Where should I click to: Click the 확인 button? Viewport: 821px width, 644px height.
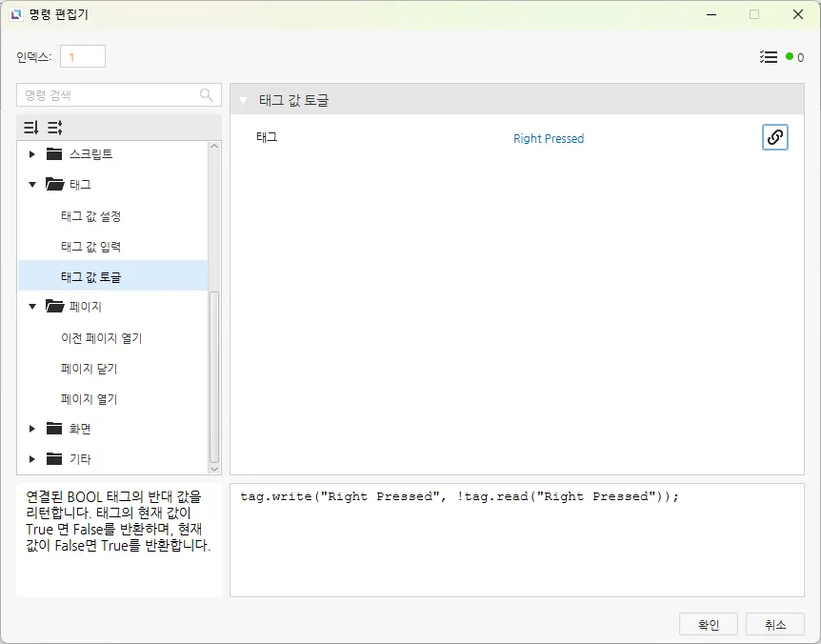tap(708, 625)
